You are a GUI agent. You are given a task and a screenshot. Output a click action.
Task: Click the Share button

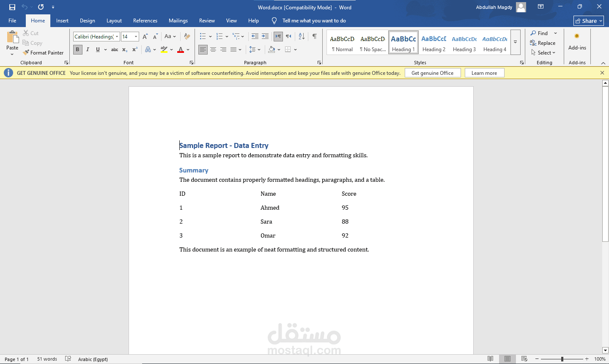point(588,21)
